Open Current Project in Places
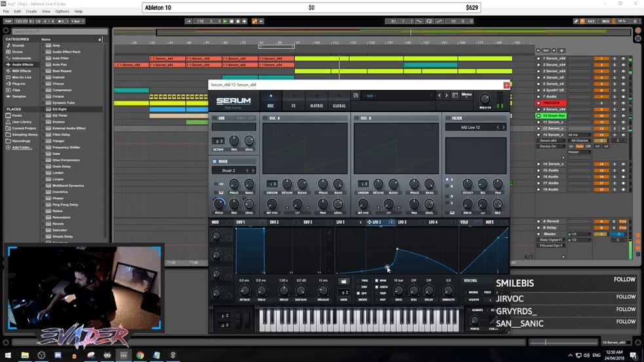 (x=24, y=128)
